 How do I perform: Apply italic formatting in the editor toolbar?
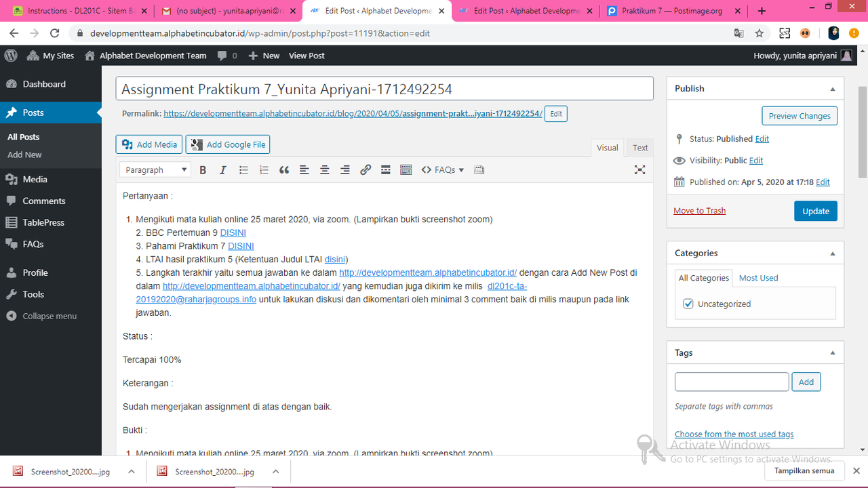222,170
